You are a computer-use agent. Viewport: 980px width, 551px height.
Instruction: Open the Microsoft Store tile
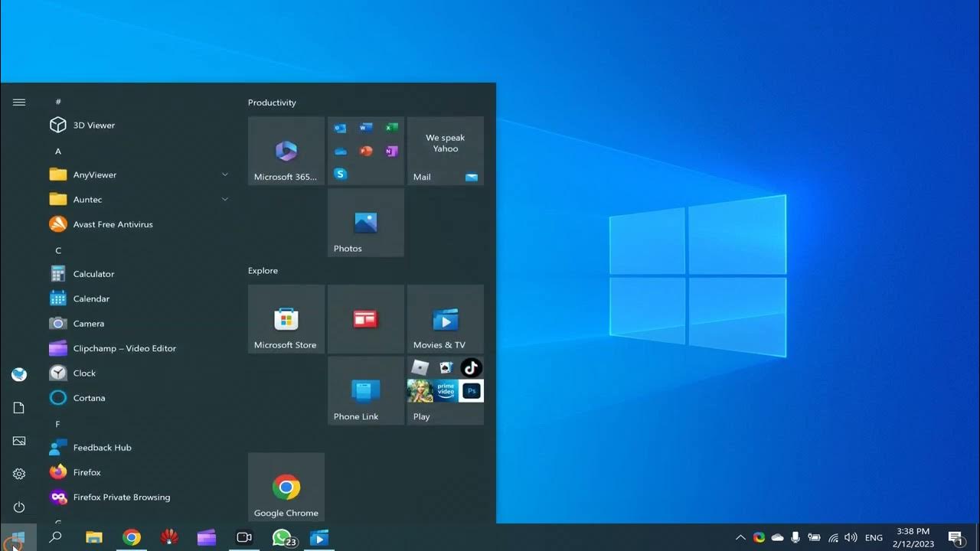286,319
